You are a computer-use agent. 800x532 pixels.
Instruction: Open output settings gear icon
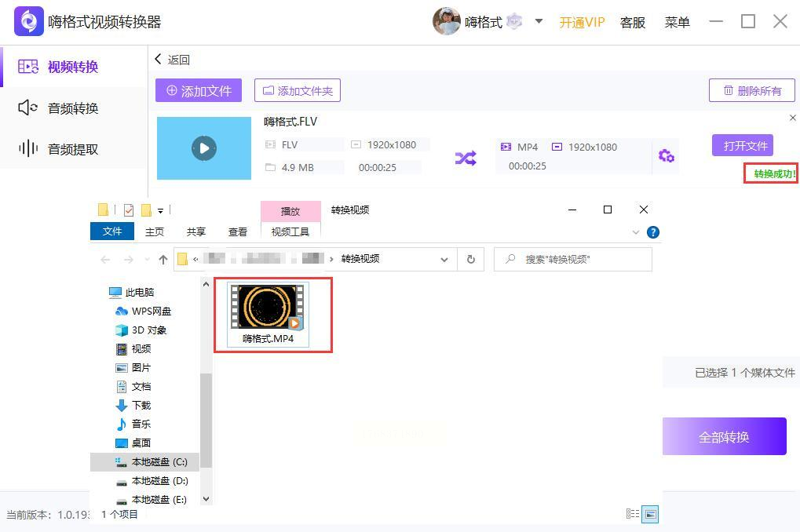point(666,155)
